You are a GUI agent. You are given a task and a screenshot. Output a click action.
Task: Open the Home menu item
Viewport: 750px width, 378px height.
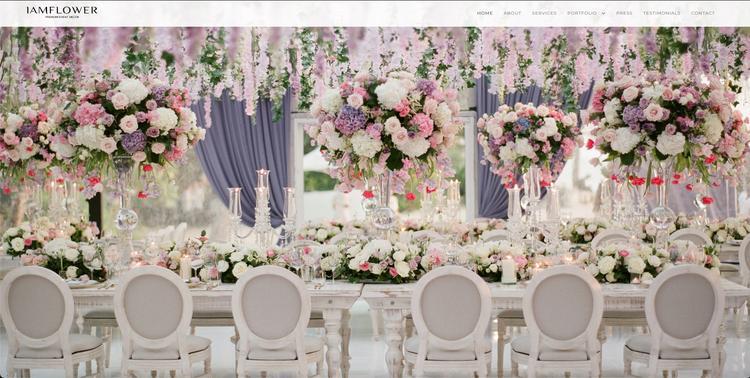(485, 13)
